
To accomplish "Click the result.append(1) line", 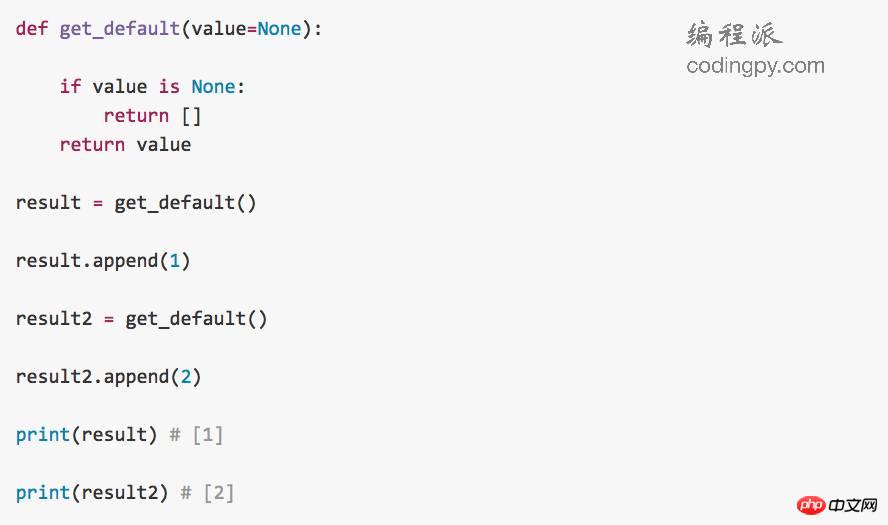I will point(103,261).
